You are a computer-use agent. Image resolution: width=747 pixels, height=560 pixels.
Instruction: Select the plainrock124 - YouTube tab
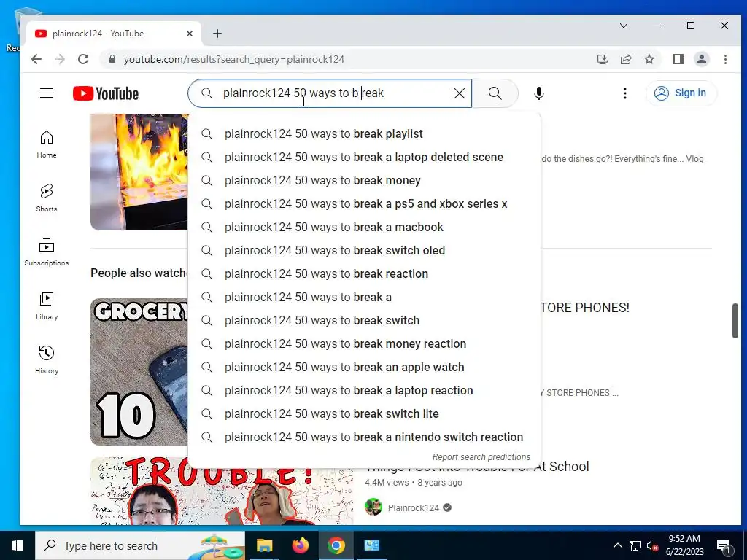[x=113, y=34]
